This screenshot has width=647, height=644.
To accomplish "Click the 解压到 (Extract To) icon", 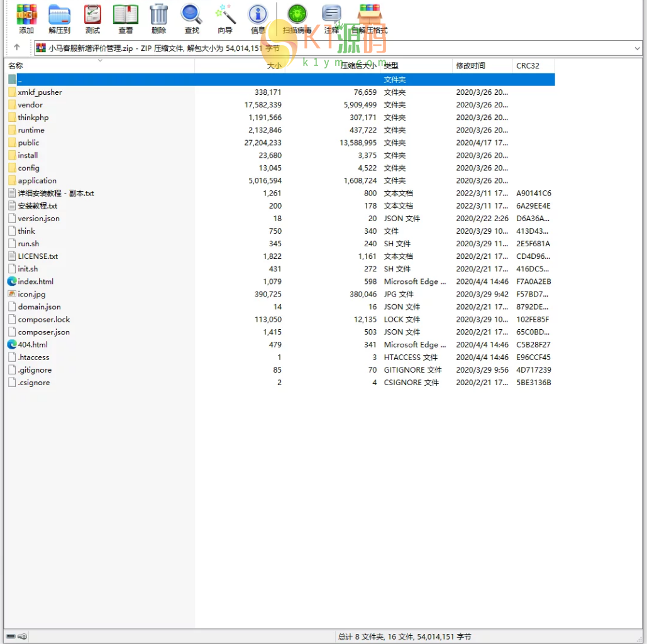I will pyautogui.click(x=59, y=19).
